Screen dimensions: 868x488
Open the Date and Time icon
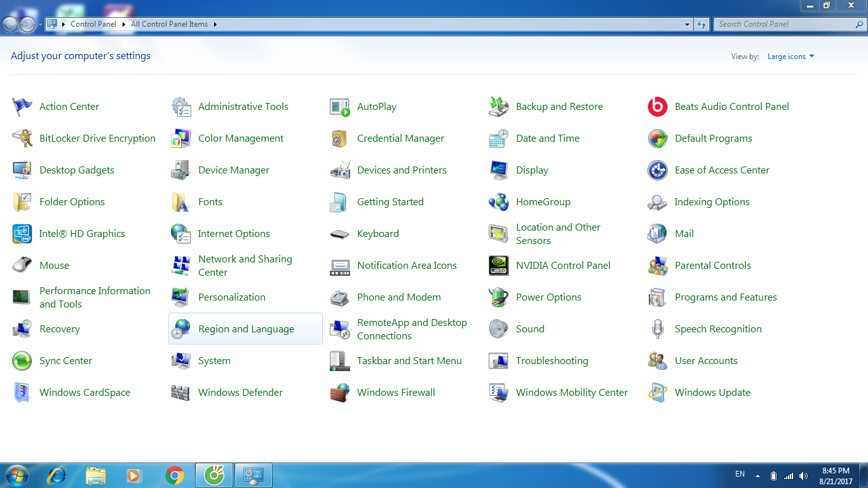point(499,139)
